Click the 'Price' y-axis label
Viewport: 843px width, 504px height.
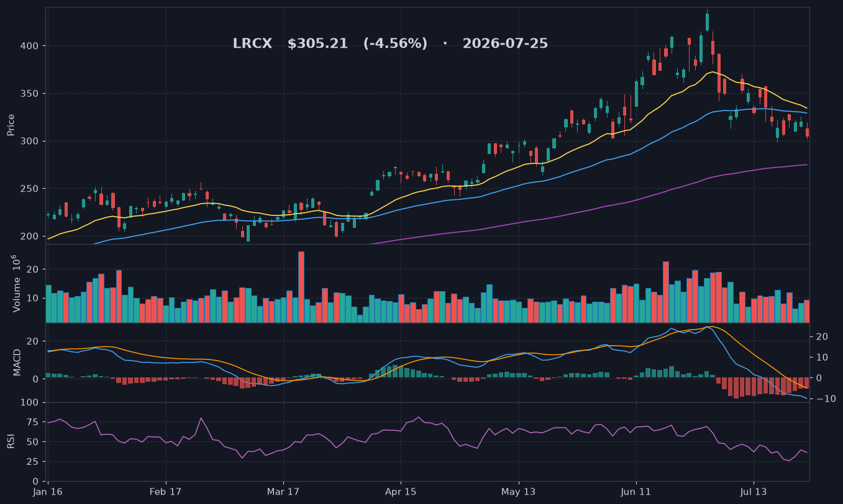(x=11, y=125)
